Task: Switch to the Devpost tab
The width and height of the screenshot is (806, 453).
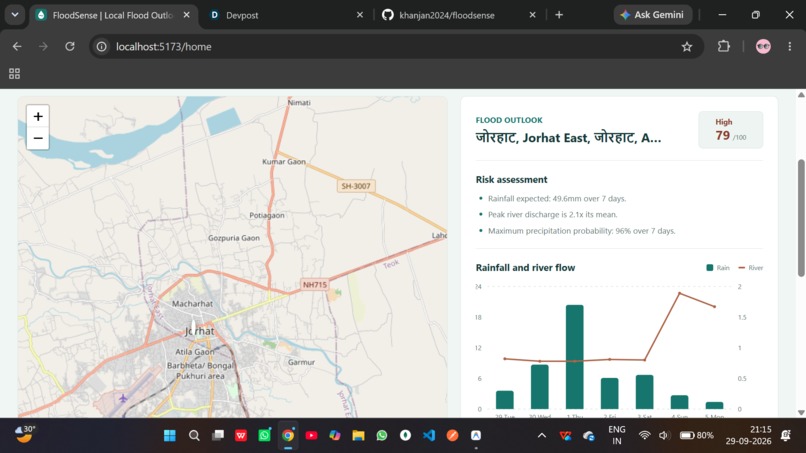Action: coord(285,15)
